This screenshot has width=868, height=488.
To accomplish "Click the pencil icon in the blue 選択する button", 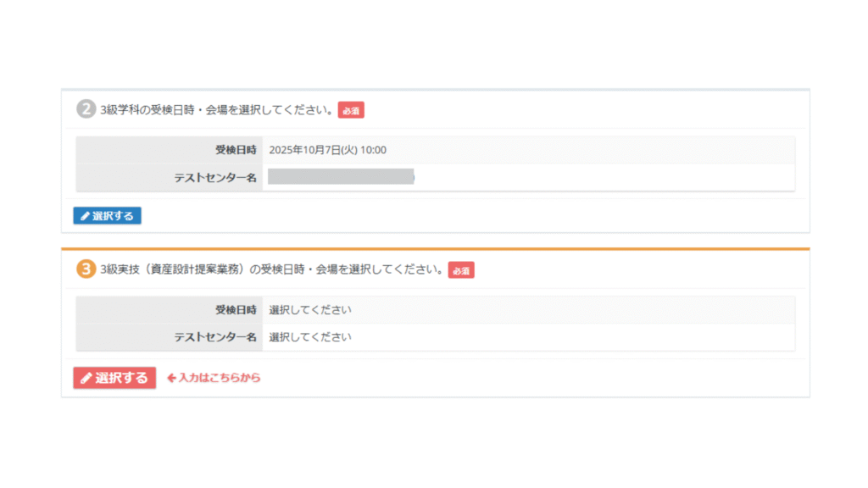I will coord(85,216).
